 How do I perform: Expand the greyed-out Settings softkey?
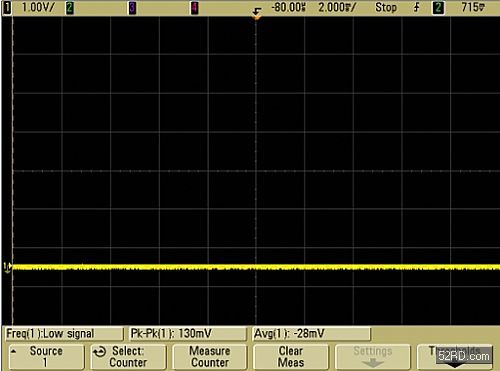373,357
